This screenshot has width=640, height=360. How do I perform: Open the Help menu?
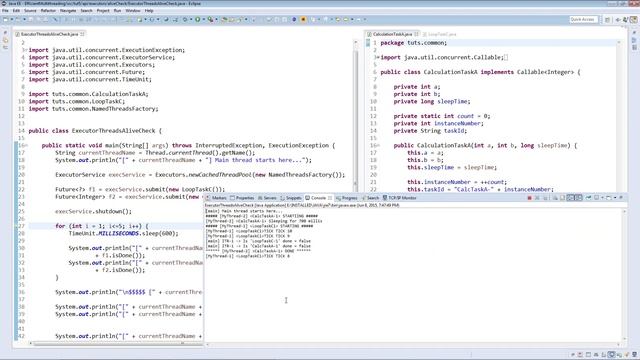149,11
